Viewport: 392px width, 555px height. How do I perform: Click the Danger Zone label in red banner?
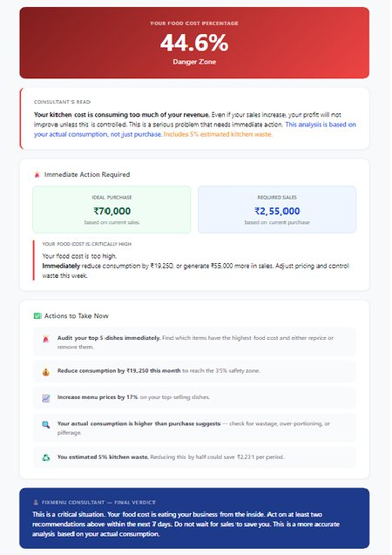[194, 62]
